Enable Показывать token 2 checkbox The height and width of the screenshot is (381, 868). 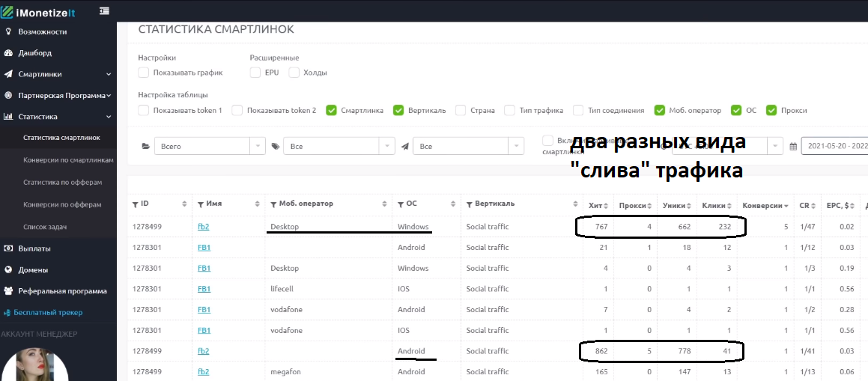tap(237, 110)
